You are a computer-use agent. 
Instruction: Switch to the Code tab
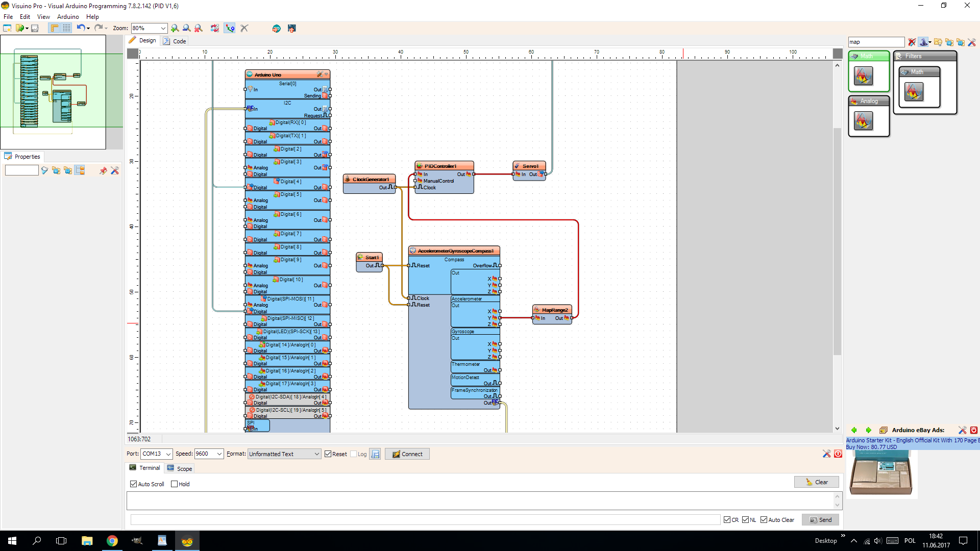pos(175,41)
